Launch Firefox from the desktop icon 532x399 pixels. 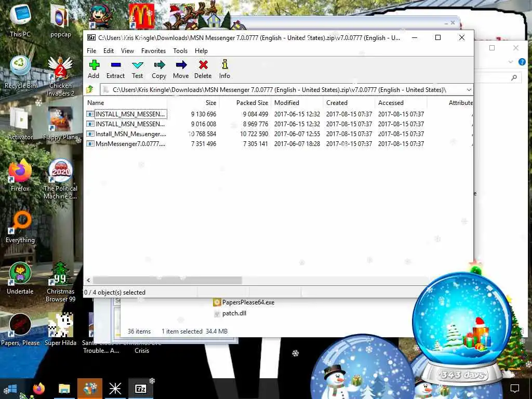pyautogui.click(x=20, y=176)
